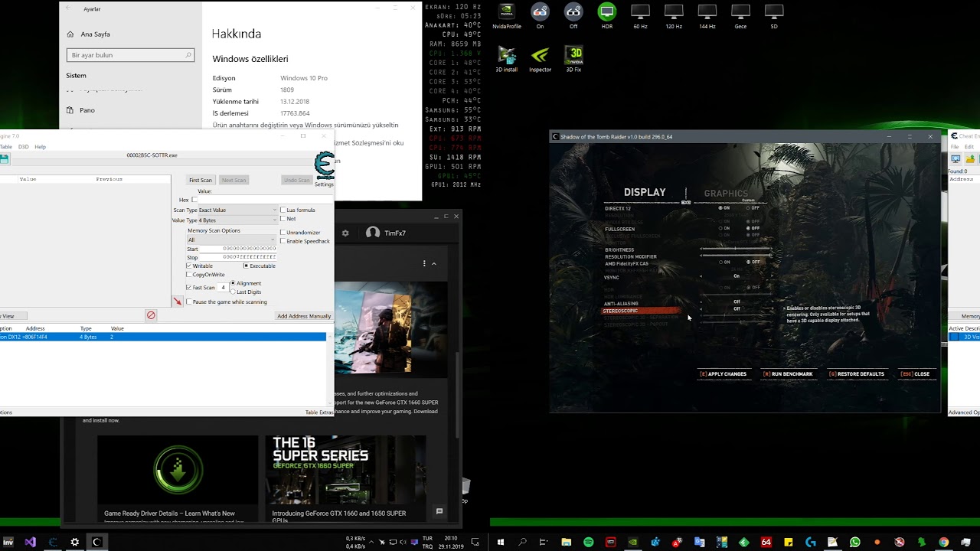Set Fullscreen to ON in game
This screenshot has width=980, height=551.
click(x=724, y=228)
